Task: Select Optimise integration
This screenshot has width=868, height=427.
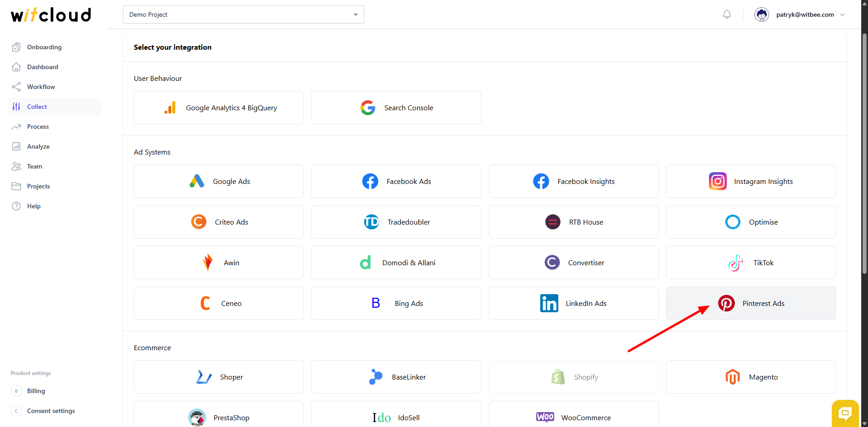Action: pos(751,222)
